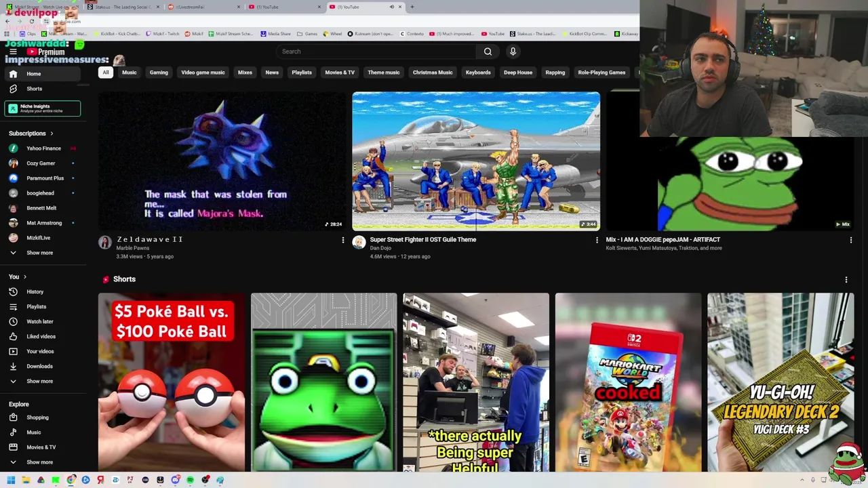Open Bennett Melt subscription channel

[x=42, y=208]
